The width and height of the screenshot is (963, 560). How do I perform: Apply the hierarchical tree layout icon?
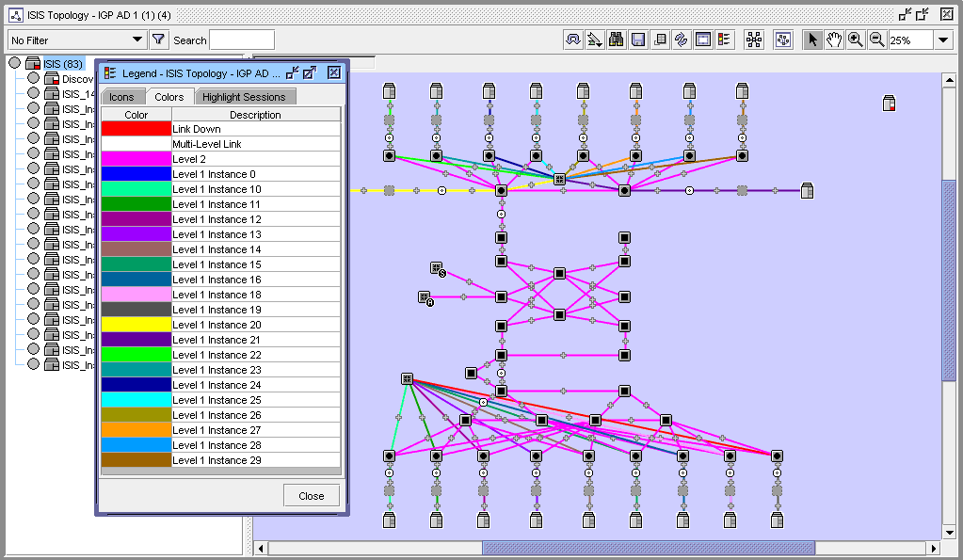pyautogui.click(x=783, y=40)
